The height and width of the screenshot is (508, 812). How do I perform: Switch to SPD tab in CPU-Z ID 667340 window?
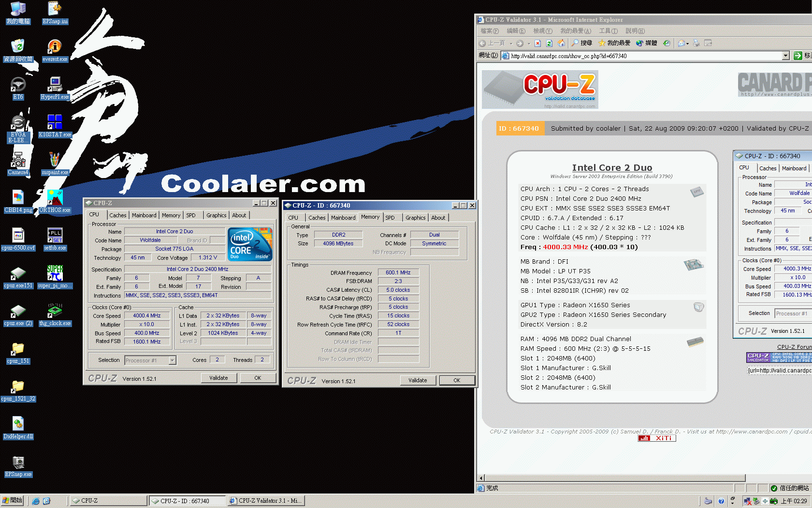point(390,218)
